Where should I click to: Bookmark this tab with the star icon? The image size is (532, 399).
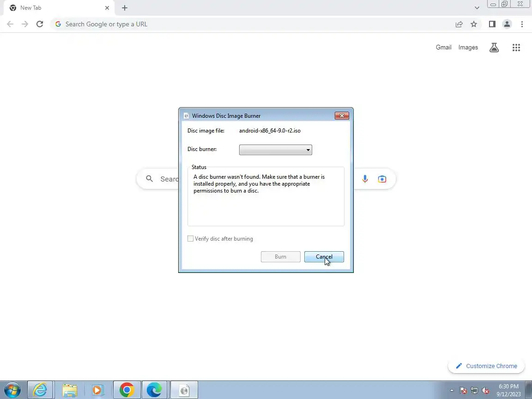474,24
